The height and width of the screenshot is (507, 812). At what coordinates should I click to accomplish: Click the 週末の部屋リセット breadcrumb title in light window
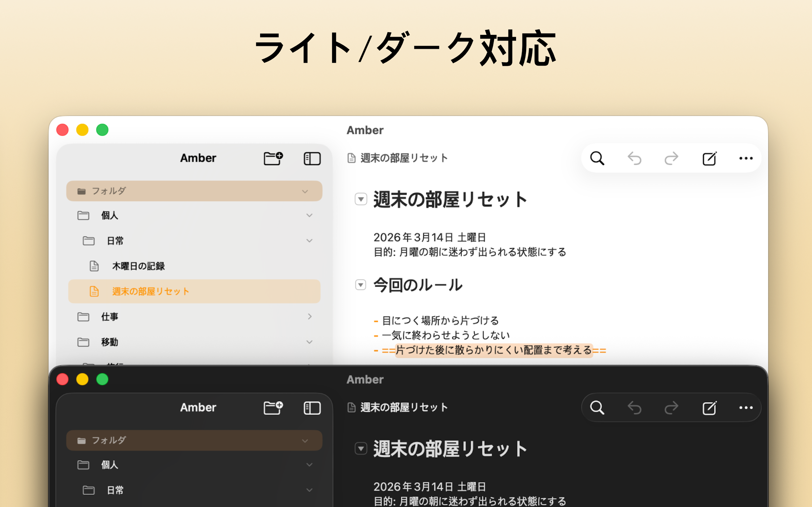pyautogui.click(x=404, y=158)
